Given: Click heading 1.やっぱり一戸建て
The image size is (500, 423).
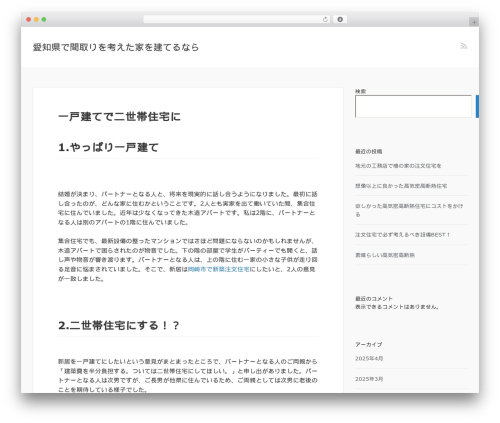Looking at the screenshot, I should (108, 147).
